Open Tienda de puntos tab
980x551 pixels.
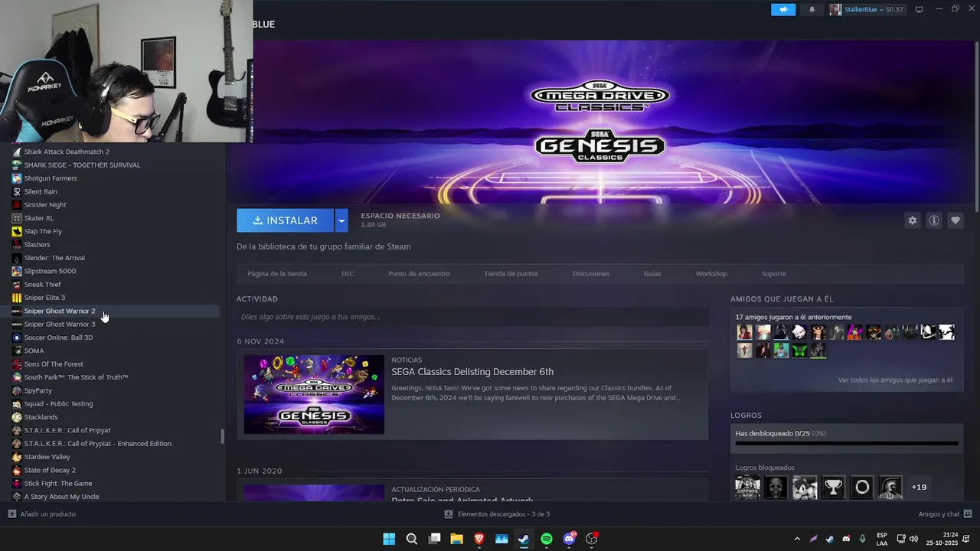point(511,273)
